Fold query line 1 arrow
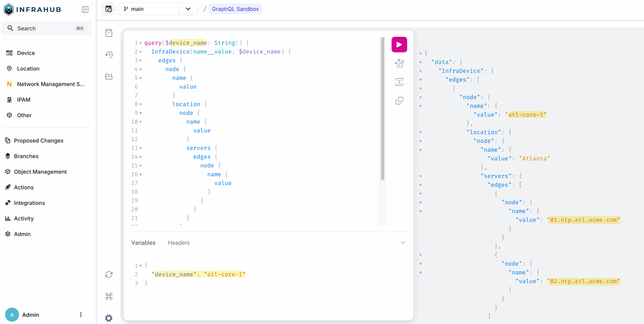The image size is (644, 324). tap(141, 43)
